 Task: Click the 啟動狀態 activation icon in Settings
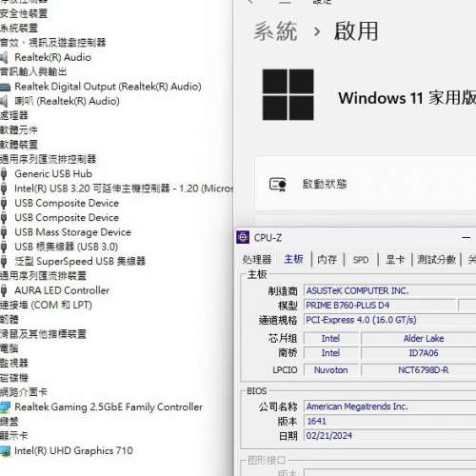click(278, 185)
